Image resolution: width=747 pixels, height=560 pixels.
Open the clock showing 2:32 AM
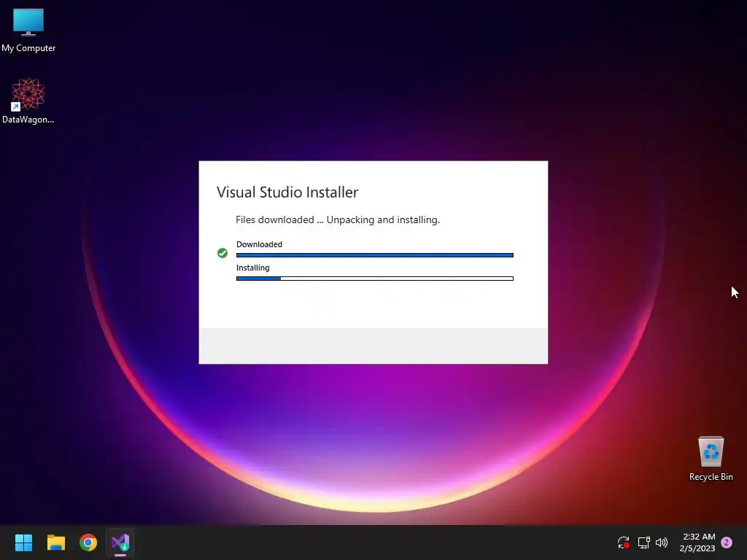(x=699, y=537)
